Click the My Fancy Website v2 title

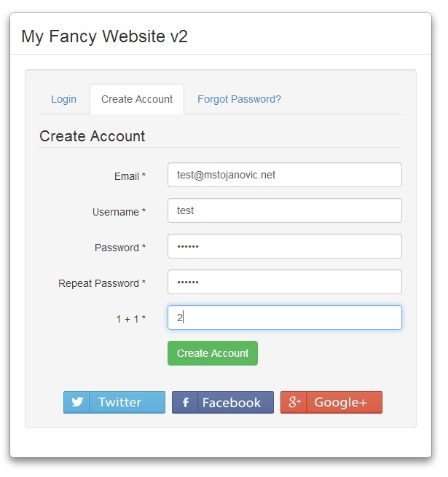click(104, 36)
